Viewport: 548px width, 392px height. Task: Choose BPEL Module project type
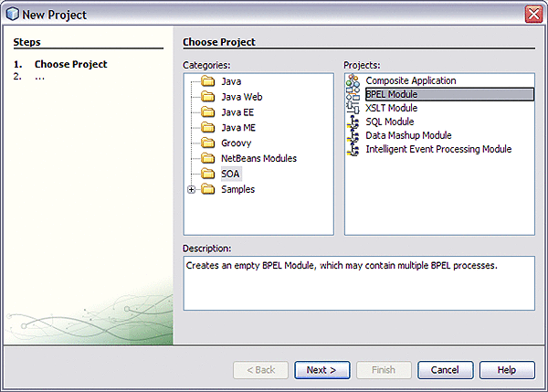(449, 94)
